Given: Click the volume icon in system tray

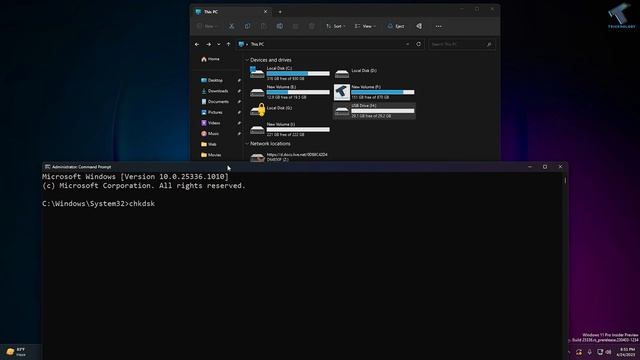Looking at the screenshot, I should point(609,352).
